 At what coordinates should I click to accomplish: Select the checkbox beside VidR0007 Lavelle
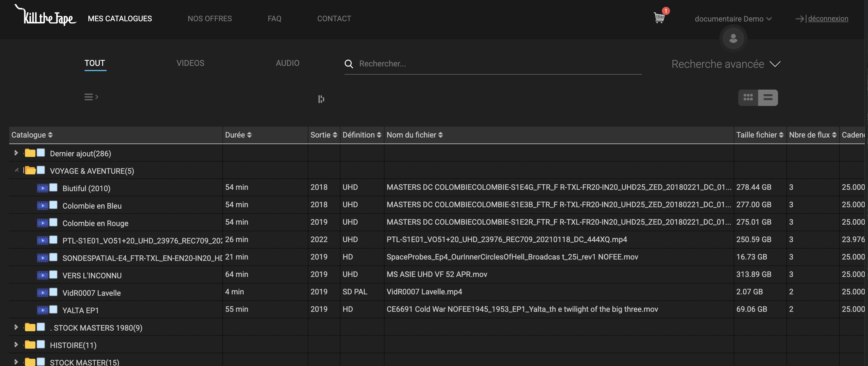[x=54, y=292]
